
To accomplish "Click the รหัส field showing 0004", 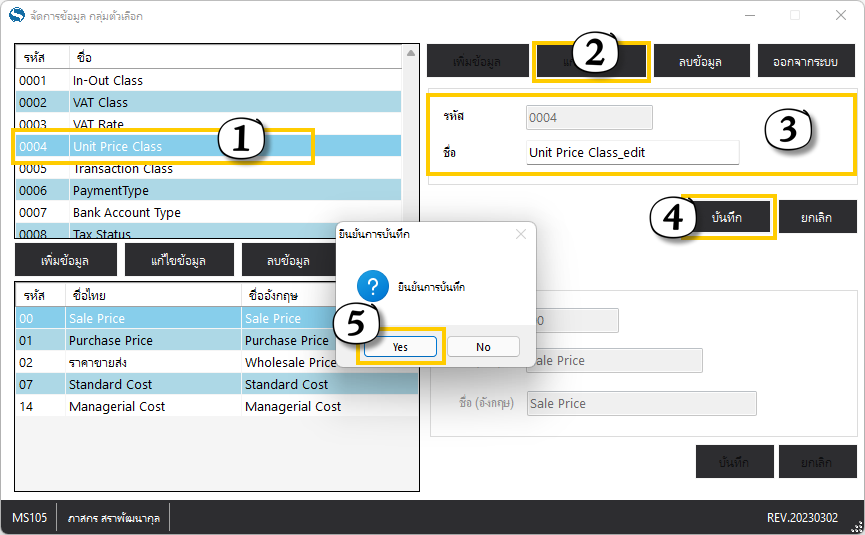I will click(x=589, y=118).
